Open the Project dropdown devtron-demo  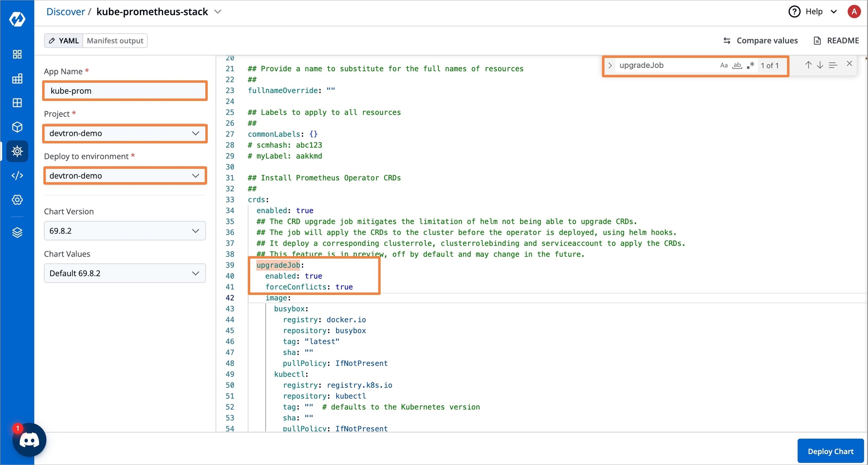point(125,133)
